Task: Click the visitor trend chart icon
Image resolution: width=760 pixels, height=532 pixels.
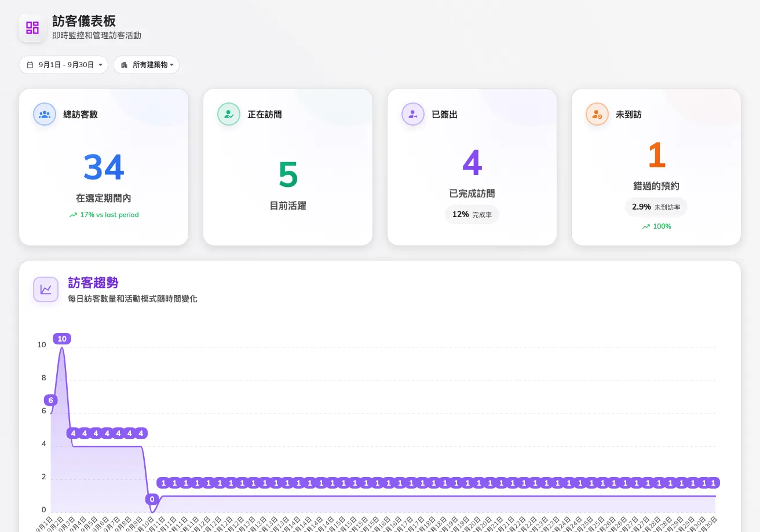Action: (x=46, y=289)
